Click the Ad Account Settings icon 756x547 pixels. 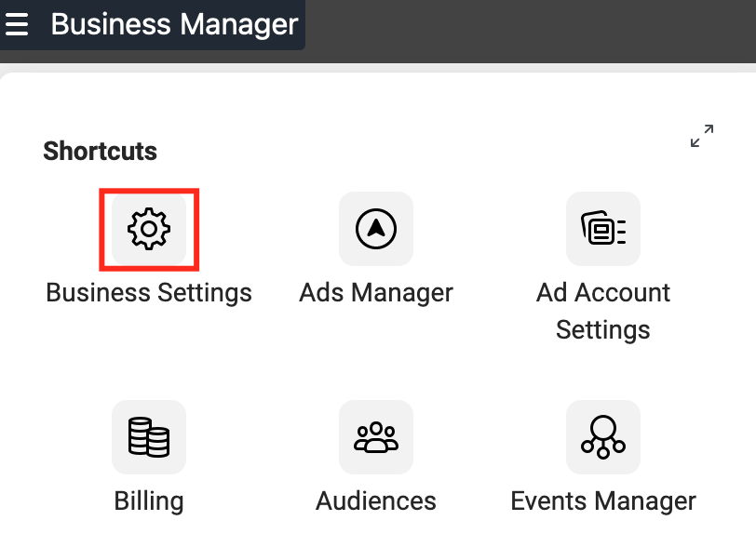point(603,229)
